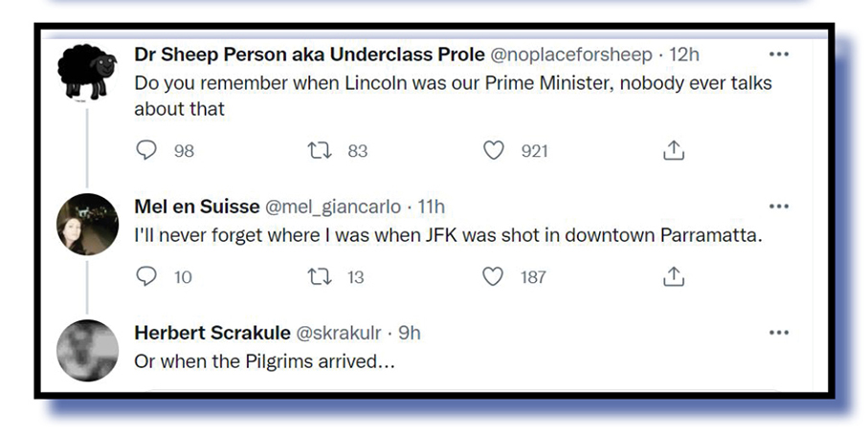The height and width of the screenshot is (435, 868).
Task: Open Dr Sheep Person aka Underclass Prole profile name
Action: tap(309, 55)
